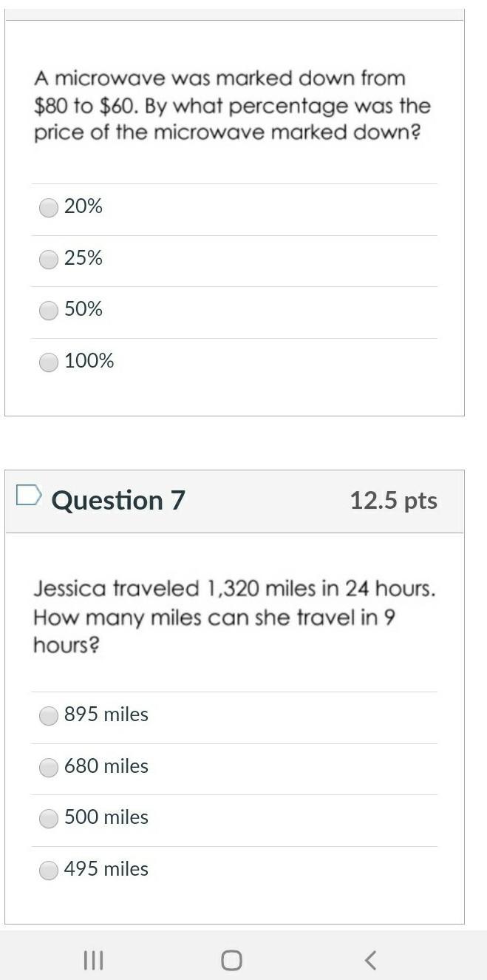Screen dimensions: 487x980
Task: Flag Question 7 with the bookmark icon
Action: 29,495
